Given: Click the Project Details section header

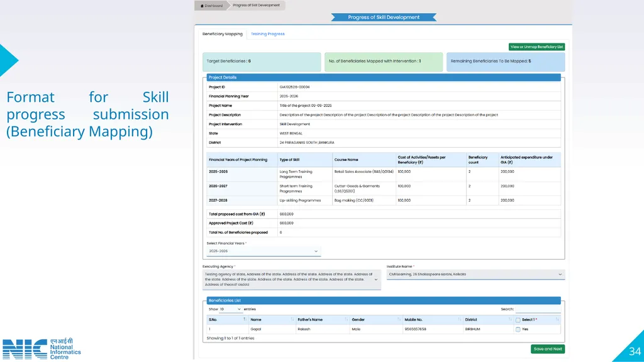Looking at the screenshot, I should pos(384,77).
